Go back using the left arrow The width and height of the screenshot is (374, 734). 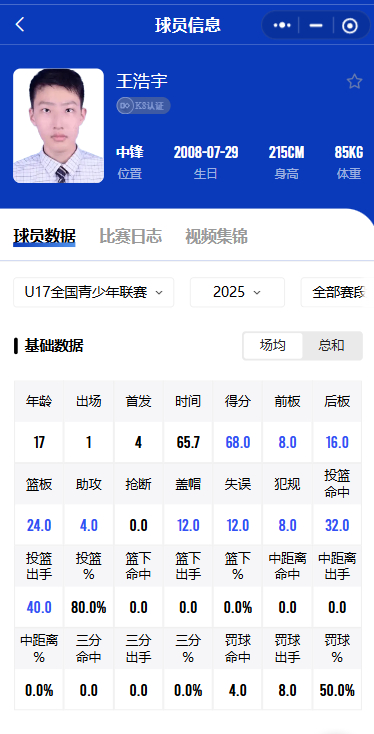pos(20,25)
